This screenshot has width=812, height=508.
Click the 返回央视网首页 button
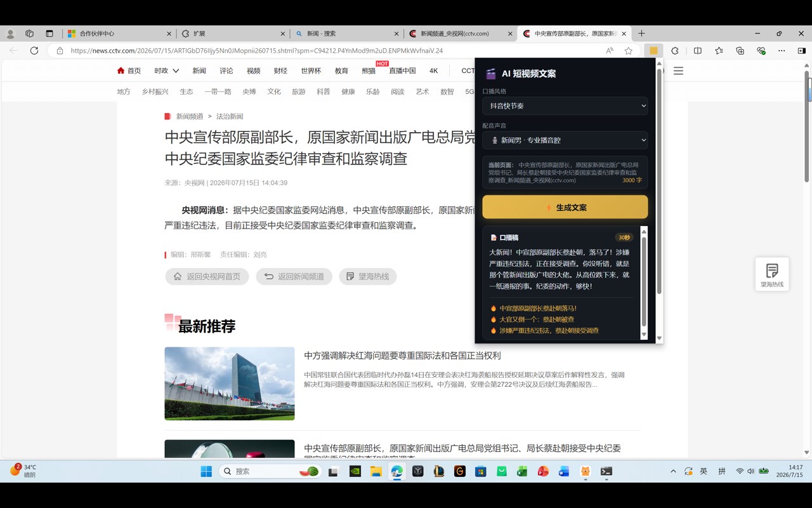207,276
